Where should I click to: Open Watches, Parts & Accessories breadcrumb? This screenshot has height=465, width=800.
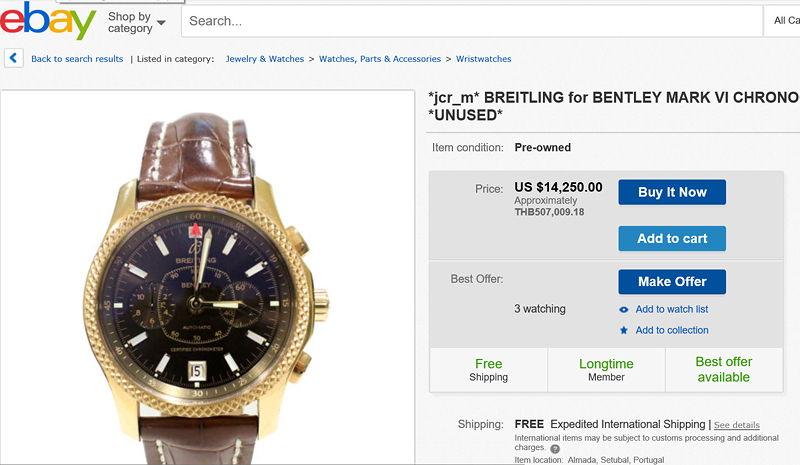380,59
